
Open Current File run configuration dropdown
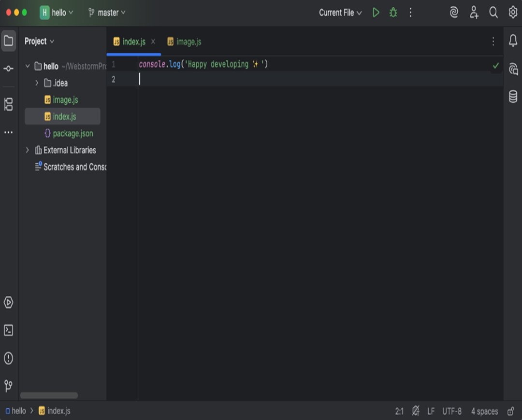pyautogui.click(x=340, y=13)
